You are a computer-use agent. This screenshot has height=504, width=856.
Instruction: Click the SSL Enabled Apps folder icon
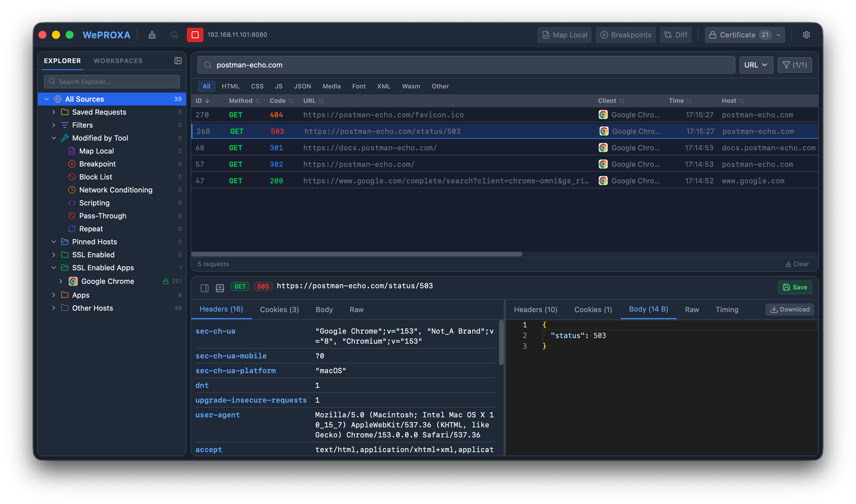point(65,268)
